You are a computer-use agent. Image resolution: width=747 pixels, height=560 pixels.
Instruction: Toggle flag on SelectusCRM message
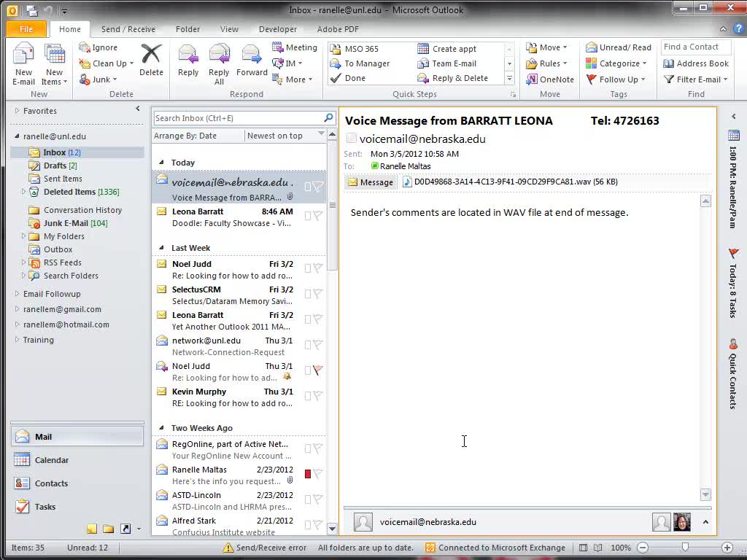[318, 294]
